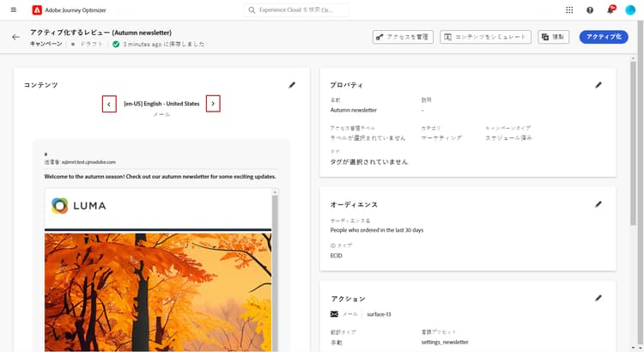The height and width of the screenshot is (352, 644).
Task: Click the 複製 duplicate button
Action: tap(554, 37)
